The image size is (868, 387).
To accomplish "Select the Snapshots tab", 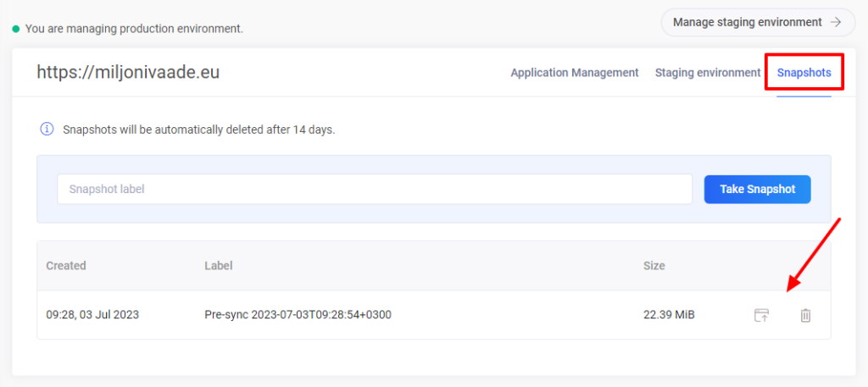I will coord(804,73).
